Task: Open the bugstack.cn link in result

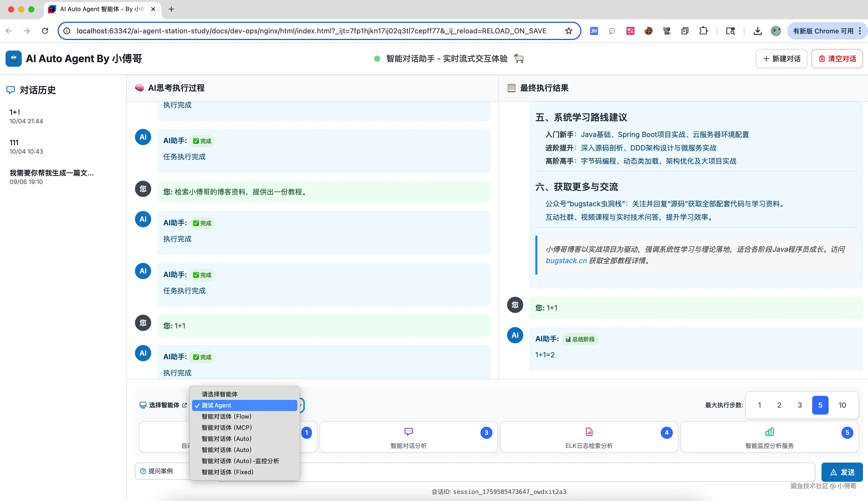Action: 566,260
